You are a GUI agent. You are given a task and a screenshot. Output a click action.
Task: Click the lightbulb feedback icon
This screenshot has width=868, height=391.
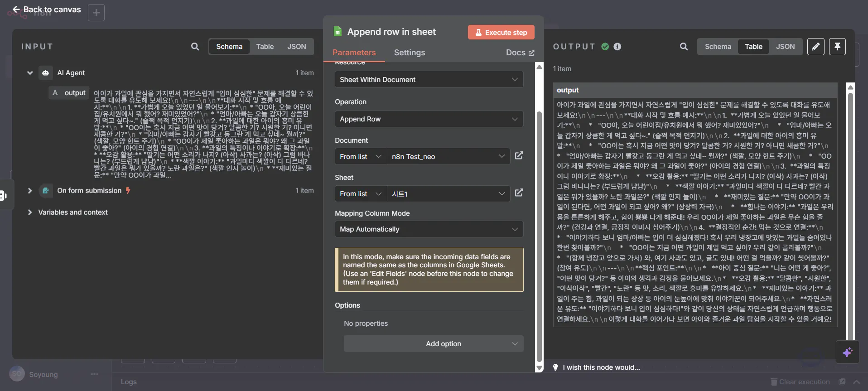point(555,367)
